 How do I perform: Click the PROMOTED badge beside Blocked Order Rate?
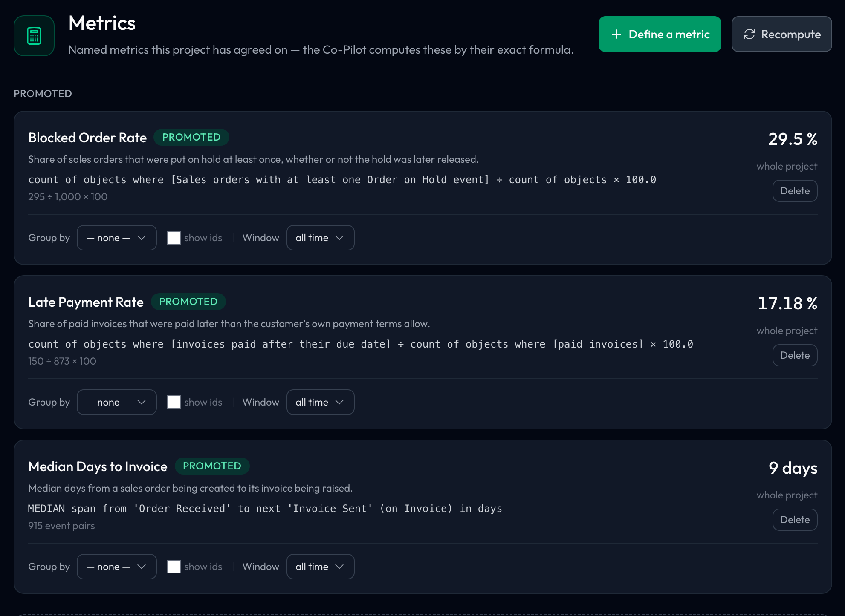(x=191, y=137)
